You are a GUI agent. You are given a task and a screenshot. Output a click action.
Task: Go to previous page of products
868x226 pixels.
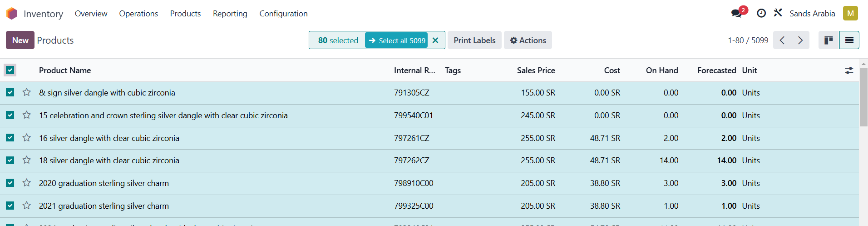click(x=782, y=40)
